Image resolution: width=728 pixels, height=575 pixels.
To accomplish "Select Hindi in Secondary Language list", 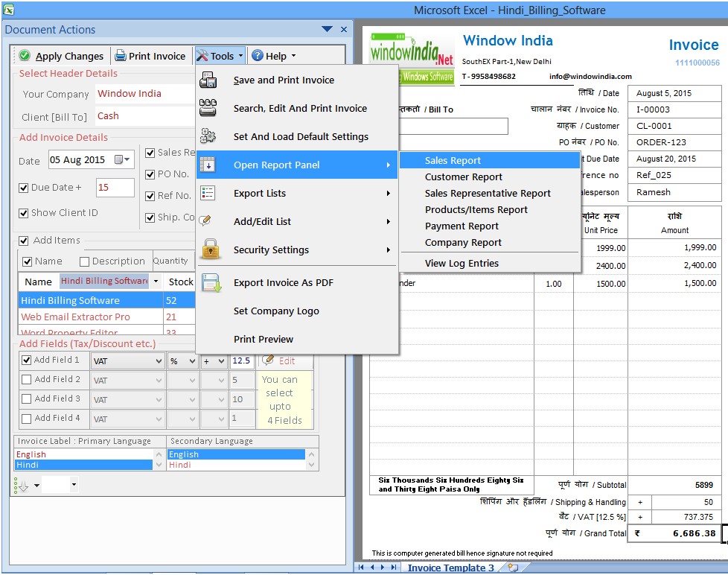I will 236,465.
